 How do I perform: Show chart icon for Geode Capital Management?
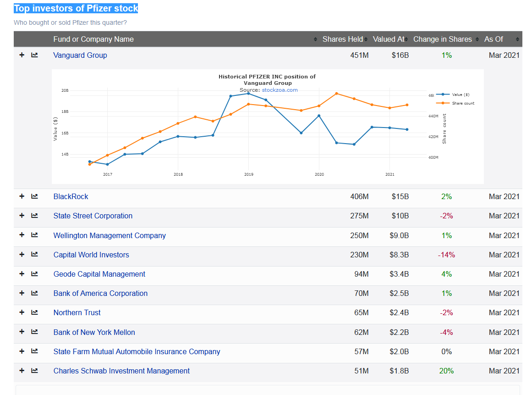tap(34, 273)
